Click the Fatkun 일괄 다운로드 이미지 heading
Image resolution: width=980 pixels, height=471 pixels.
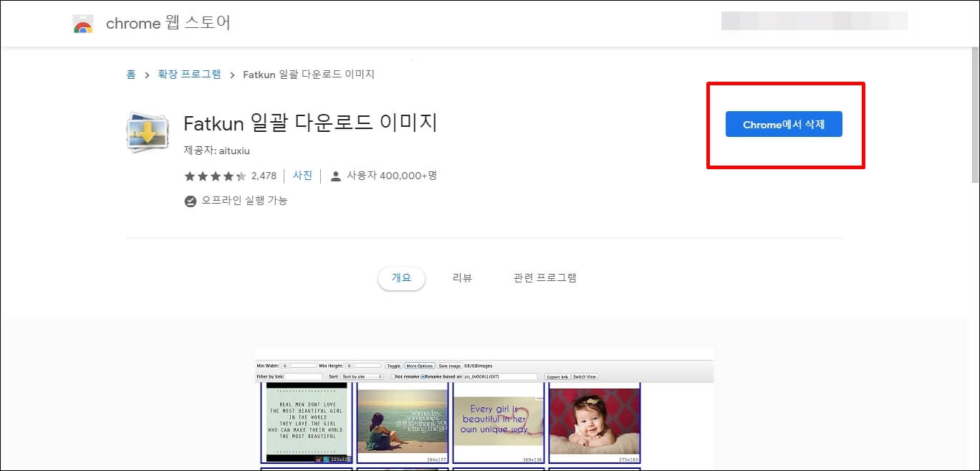[x=310, y=123]
